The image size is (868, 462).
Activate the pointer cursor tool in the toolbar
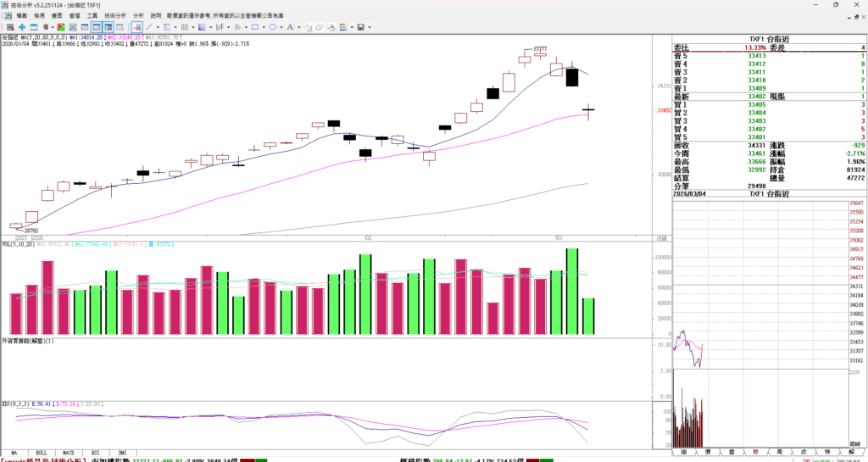point(136,27)
